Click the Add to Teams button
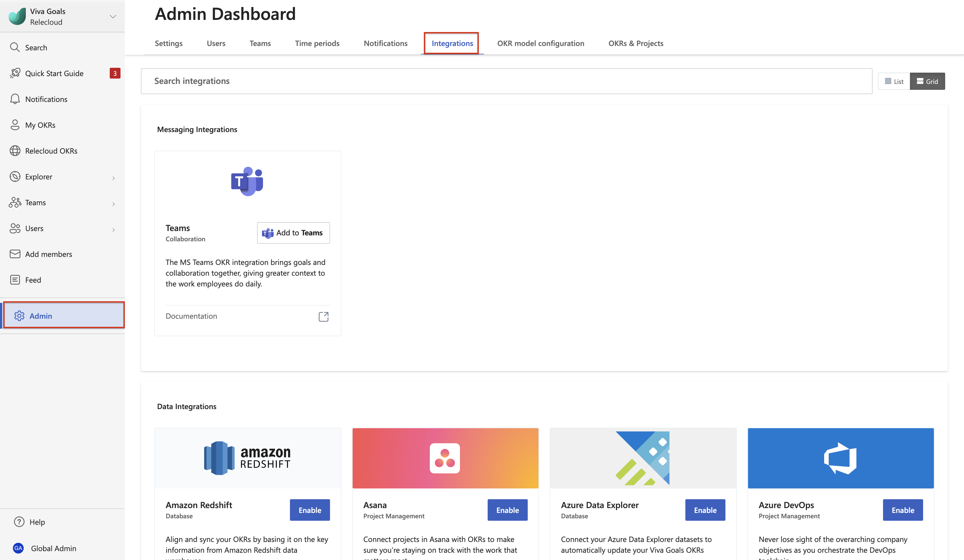This screenshot has width=964, height=560. coord(293,233)
